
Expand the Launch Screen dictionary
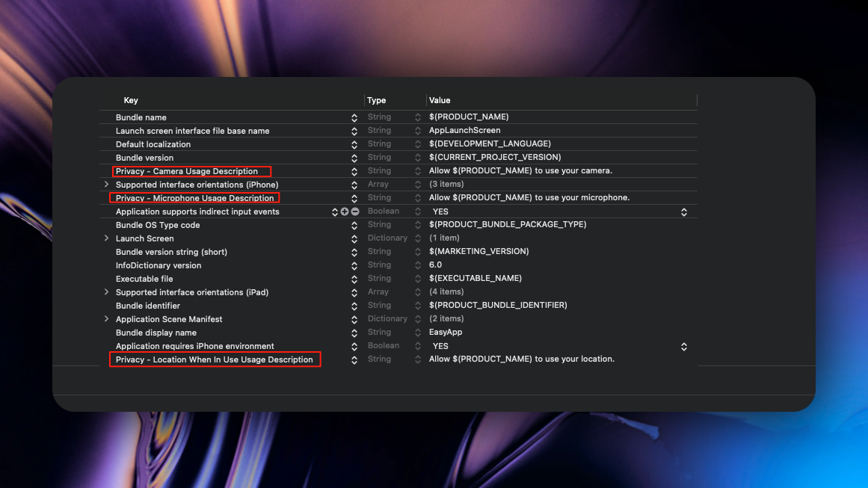tap(106, 238)
